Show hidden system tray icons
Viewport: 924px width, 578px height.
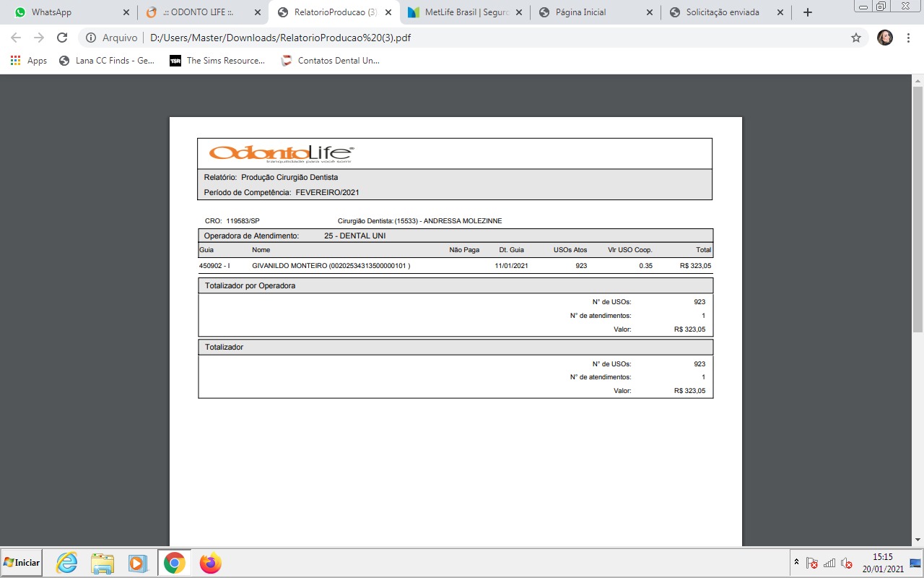point(796,563)
